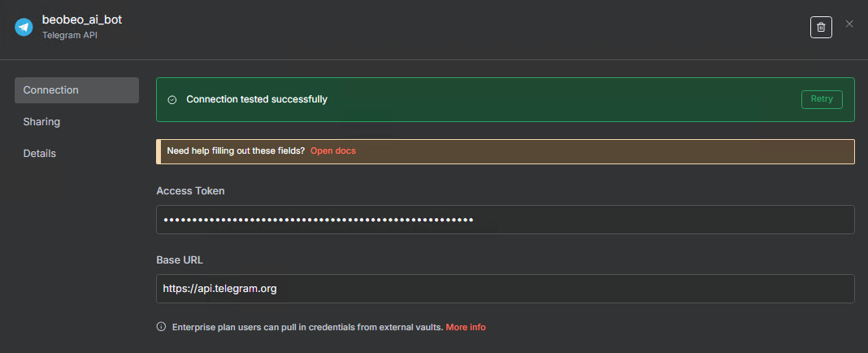This screenshot has width=868, height=353.
Task: Focus the Access Token field
Action: tap(505, 220)
